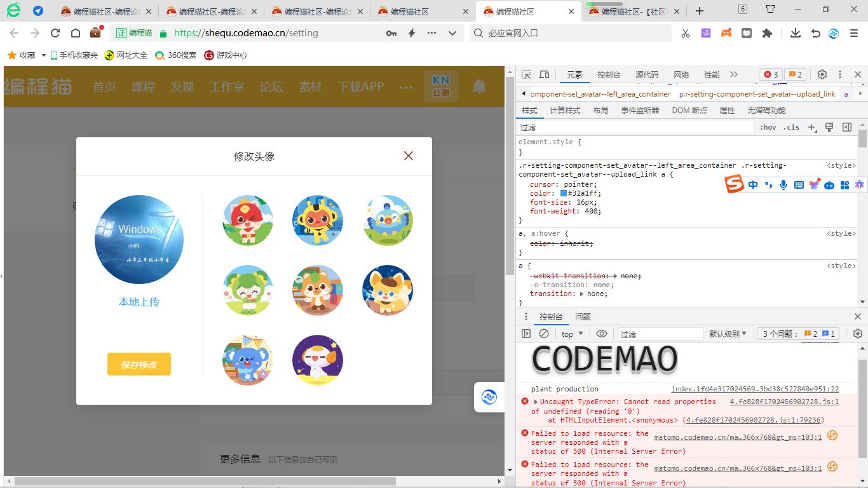The width and height of the screenshot is (868, 488).
Task: Toggle the console sidebar panel icon
Action: (526, 334)
